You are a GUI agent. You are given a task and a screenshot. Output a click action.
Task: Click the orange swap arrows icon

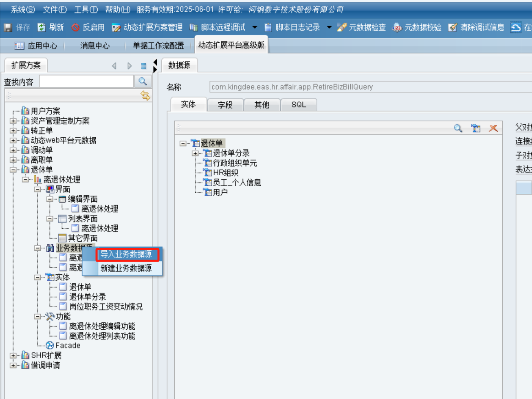[145, 95]
